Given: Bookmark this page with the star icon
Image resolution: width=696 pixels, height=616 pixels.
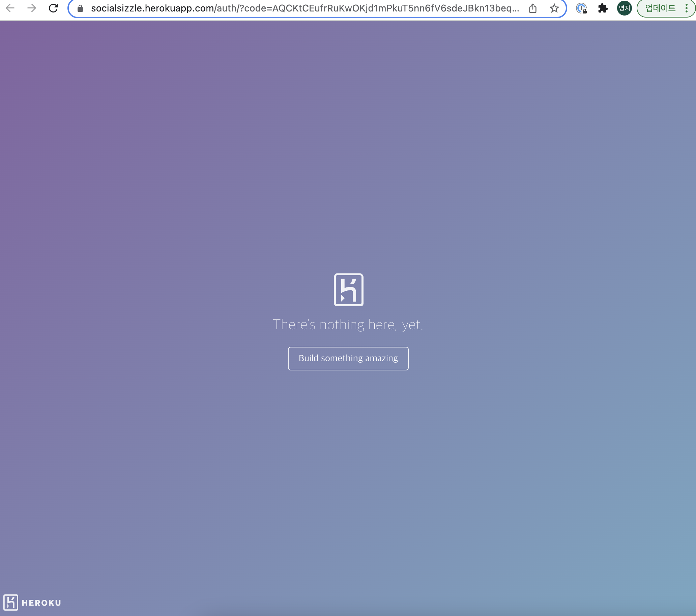Looking at the screenshot, I should (x=554, y=8).
